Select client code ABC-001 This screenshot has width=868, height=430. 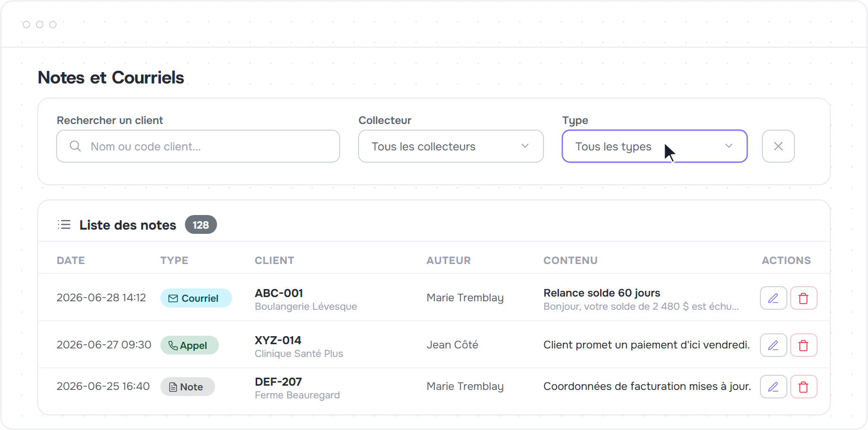click(x=279, y=293)
